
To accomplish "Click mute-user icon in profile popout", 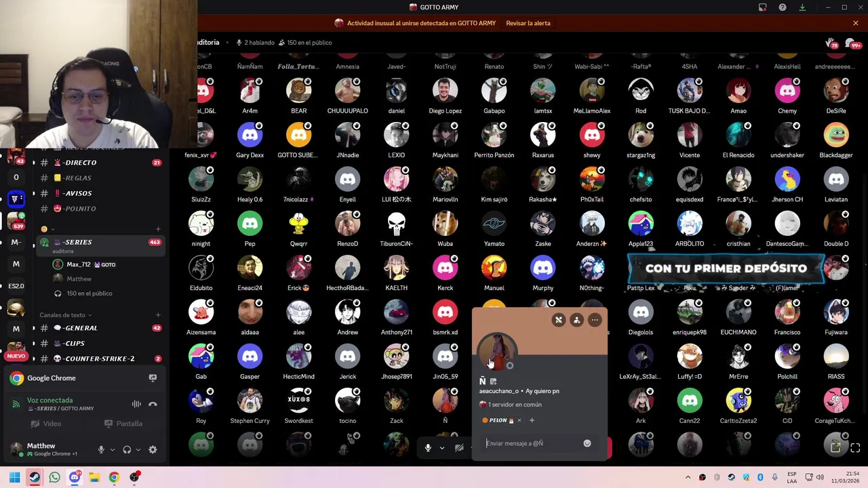I will [558, 320].
